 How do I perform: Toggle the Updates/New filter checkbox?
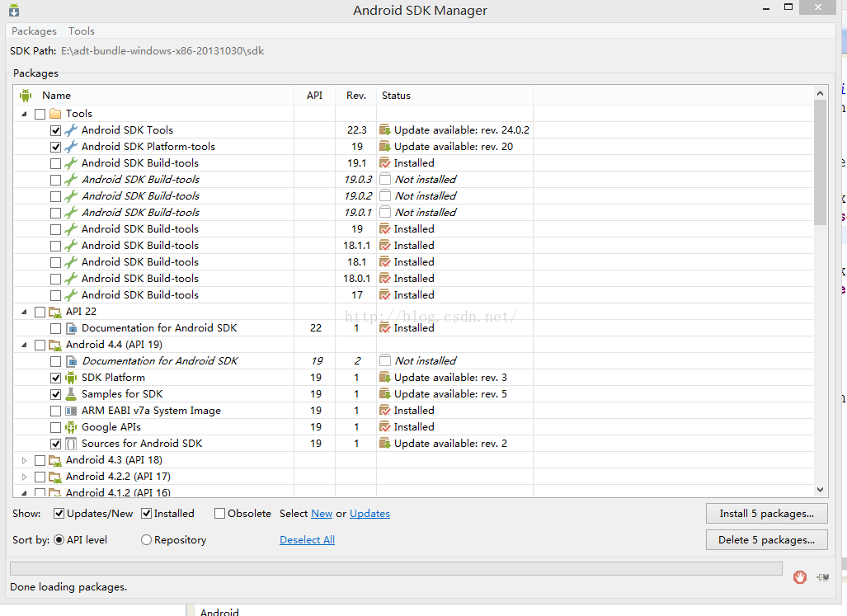pyautogui.click(x=59, y=514)
